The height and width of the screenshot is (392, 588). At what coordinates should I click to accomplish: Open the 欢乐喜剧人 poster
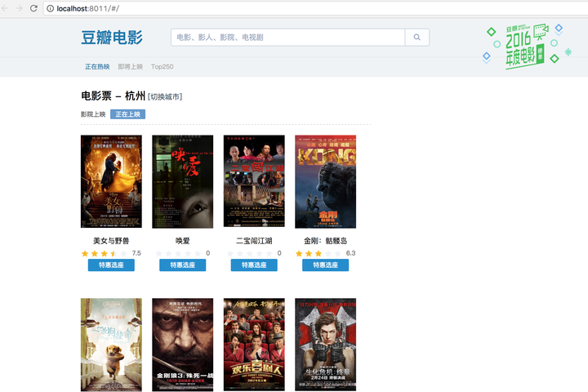pos(254,345)
